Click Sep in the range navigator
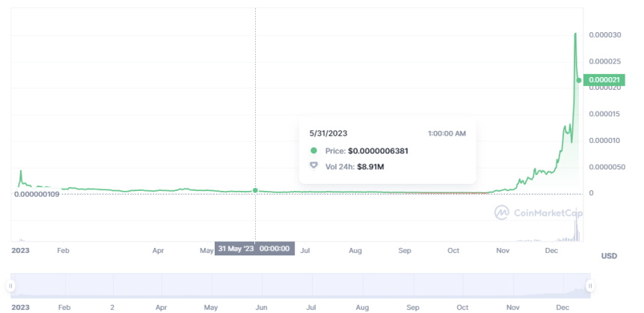 (413, 307)
